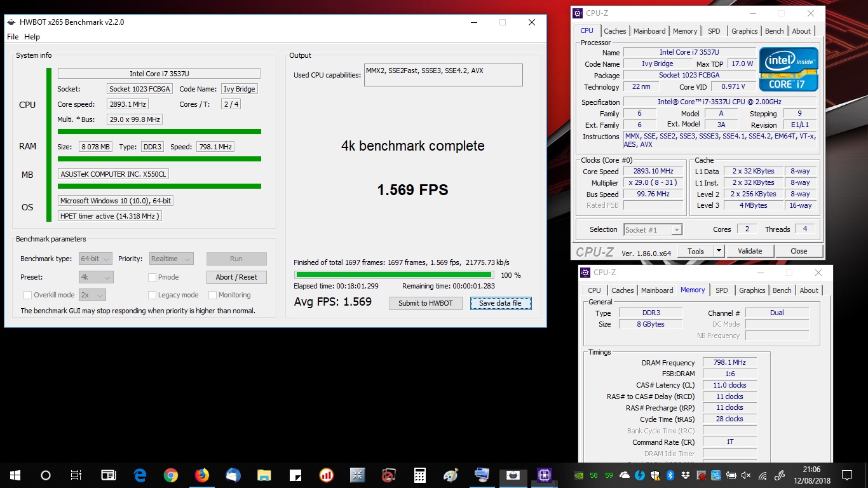Click the CPU-Z Close button

pos(799,251)
